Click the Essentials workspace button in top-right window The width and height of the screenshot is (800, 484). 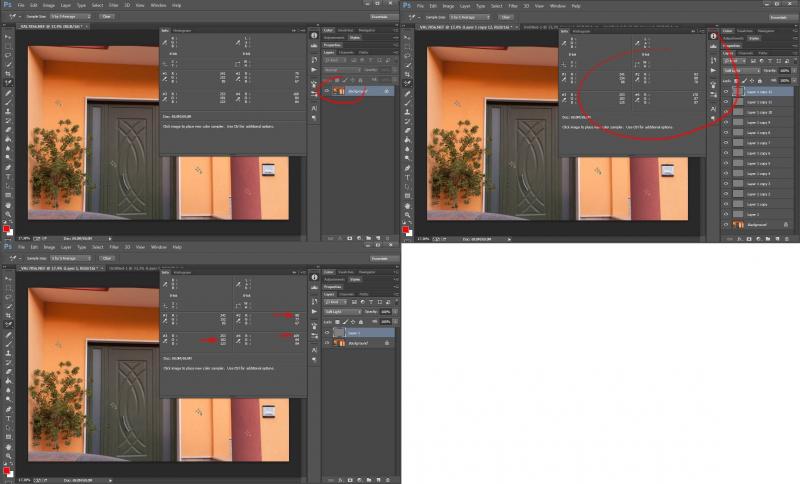(x=779, y=17)
